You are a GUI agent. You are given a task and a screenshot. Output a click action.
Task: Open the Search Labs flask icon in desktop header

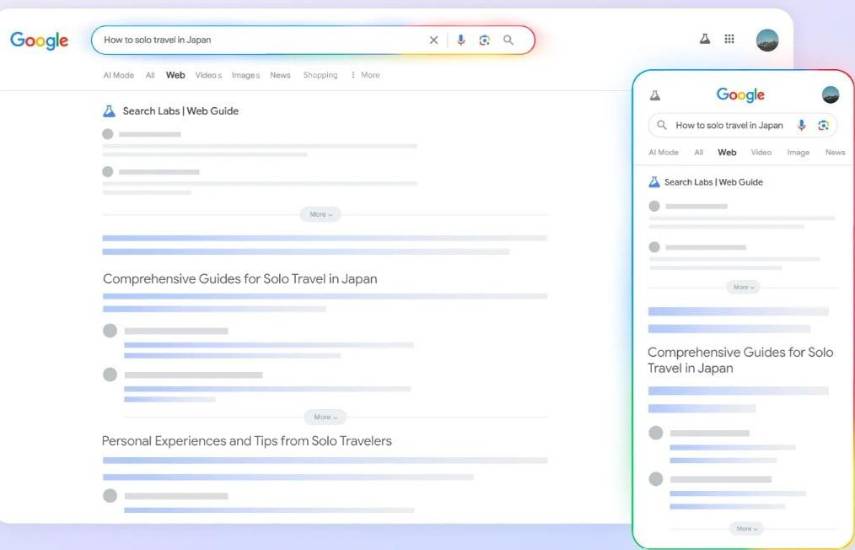704,39
